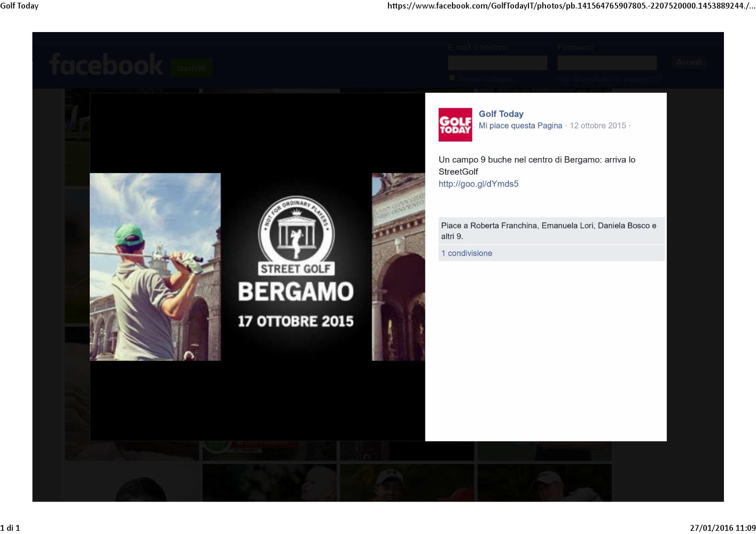
Task: Click the Street Golf circular emblem
Action: (x=295, y=235)
